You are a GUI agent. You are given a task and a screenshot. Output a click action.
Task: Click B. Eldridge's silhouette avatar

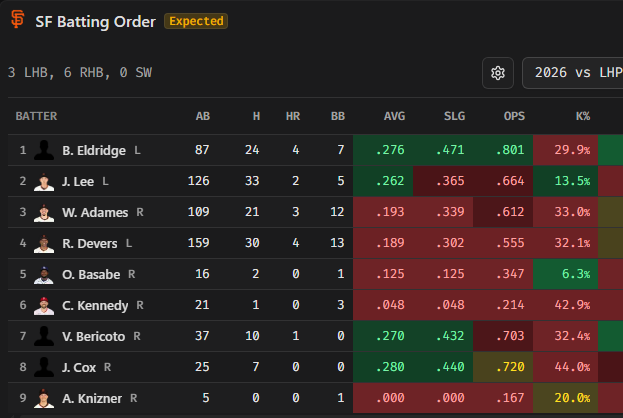pyautogui.click(x=44, y=150)
